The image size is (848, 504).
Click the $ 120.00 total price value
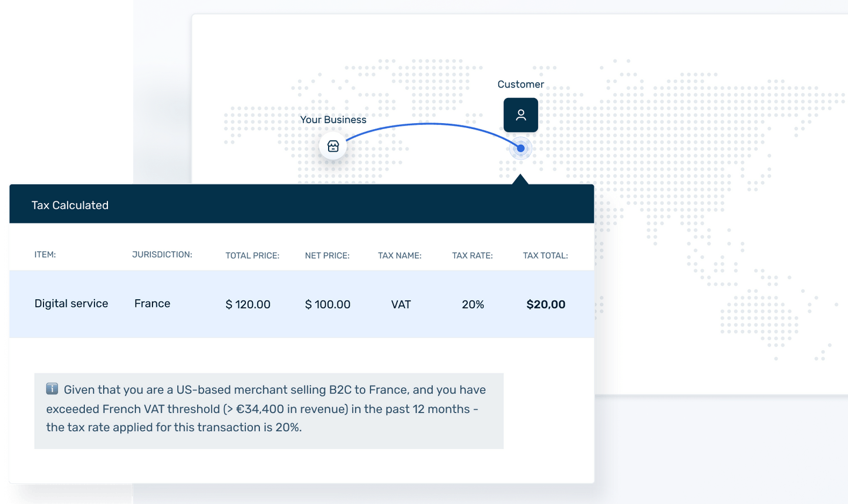pyautogui.click(x=248, y=305)
